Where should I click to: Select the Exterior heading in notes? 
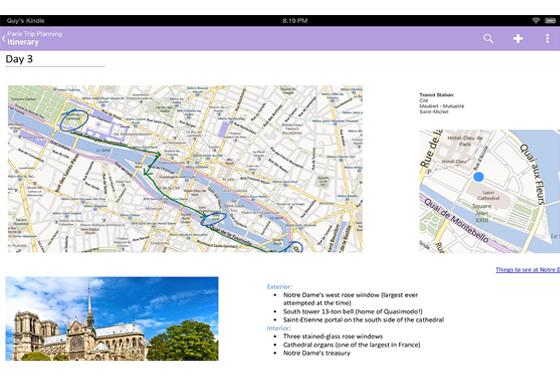(x=279, y=286)
